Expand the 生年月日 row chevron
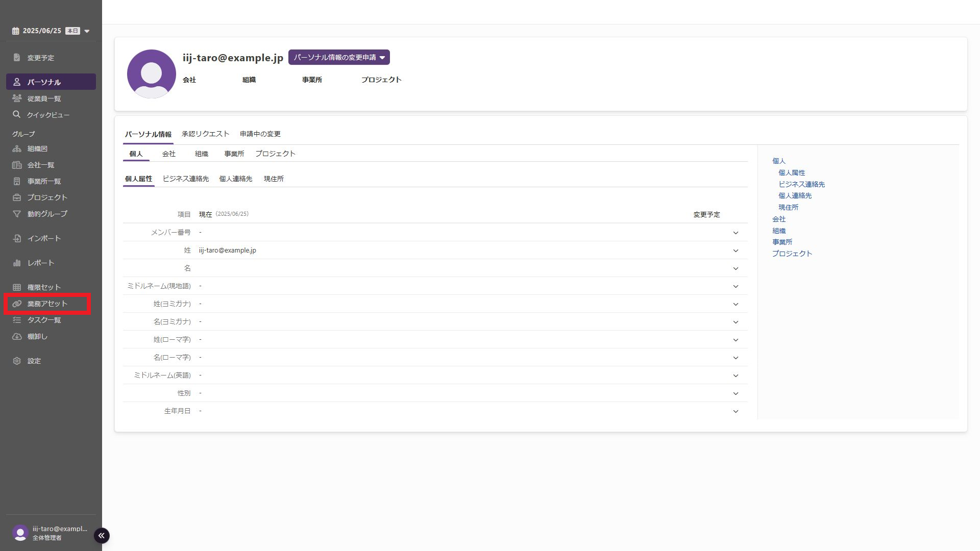Viewport: 980px width, 551px height. tap(736, 411)
